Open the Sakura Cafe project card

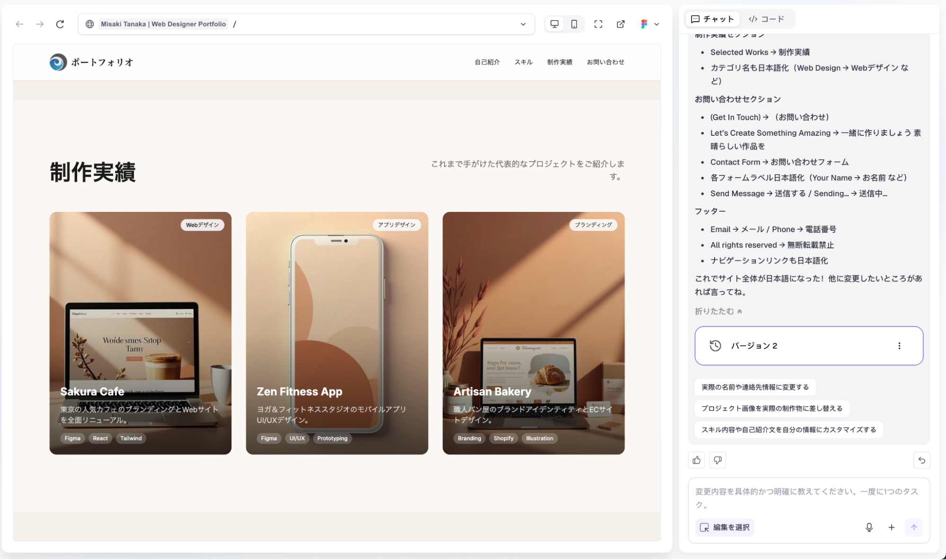click(141, 333)
